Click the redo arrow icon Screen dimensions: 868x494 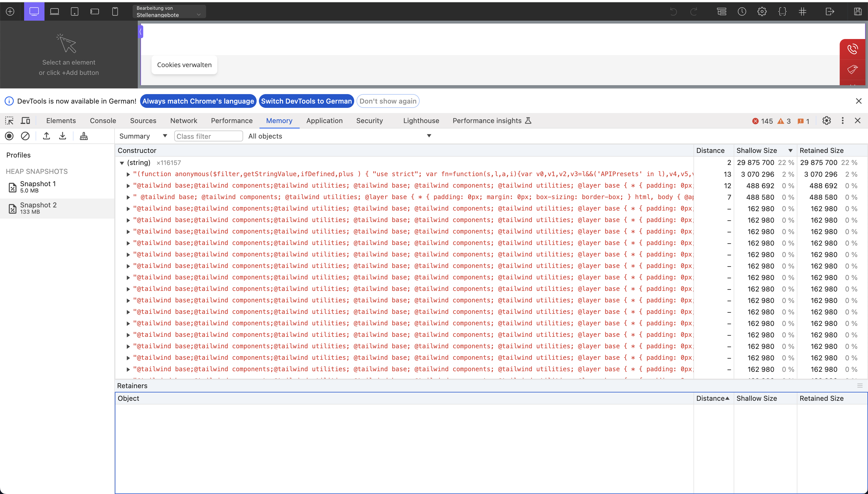tap(693, 11)
